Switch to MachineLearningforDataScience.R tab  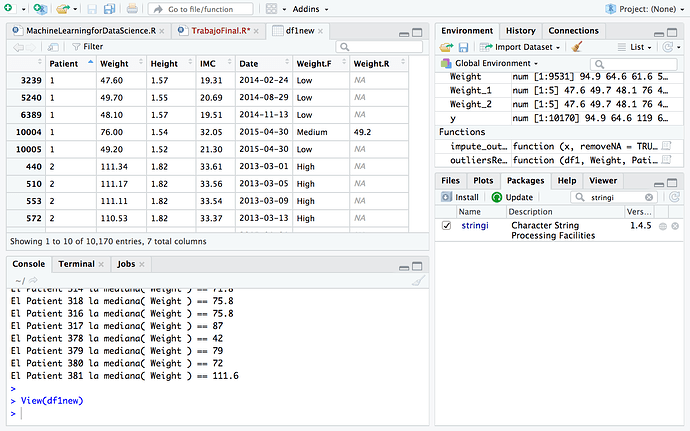click(x=91, y=31)
